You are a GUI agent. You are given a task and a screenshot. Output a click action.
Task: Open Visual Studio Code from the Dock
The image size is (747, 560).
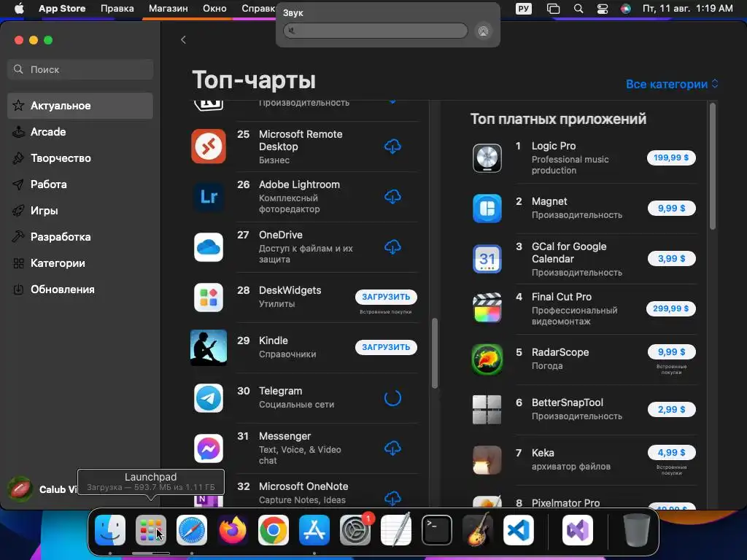pos(519,529)
